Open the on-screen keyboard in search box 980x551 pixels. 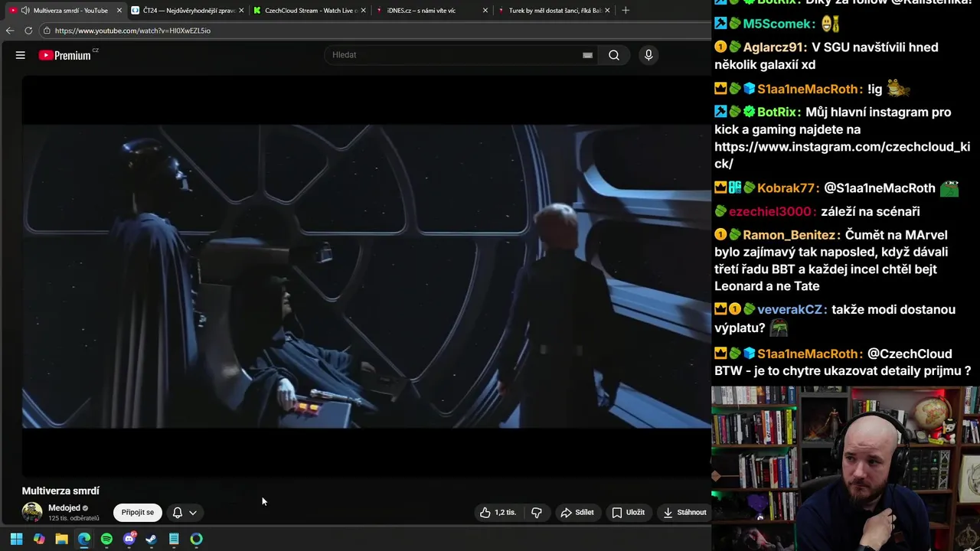point(587,55)
